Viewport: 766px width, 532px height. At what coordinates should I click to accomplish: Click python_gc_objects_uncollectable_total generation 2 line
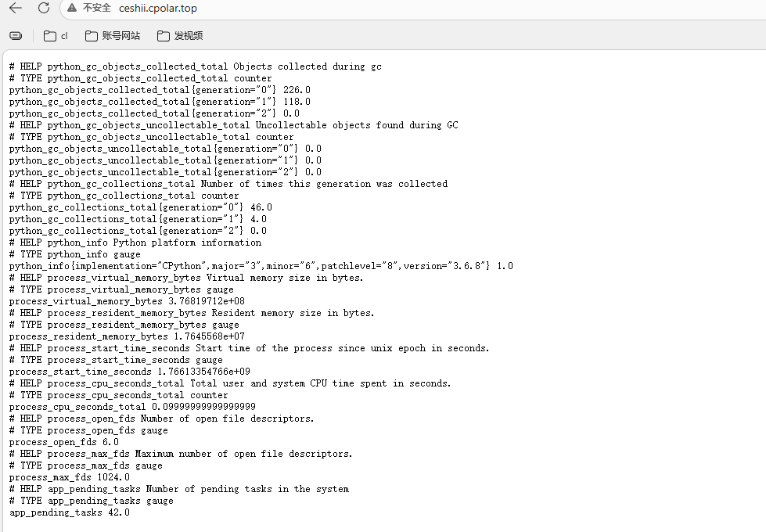coord(165,172)
